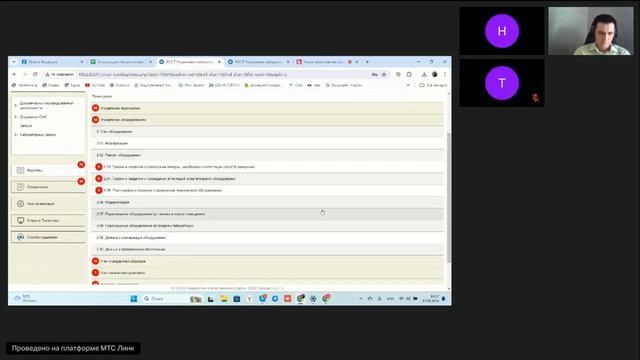Open Telegram from the taskbar
The width and height of the screenshot is (640, 360).
pyautogui.click(x=275, y=299)
